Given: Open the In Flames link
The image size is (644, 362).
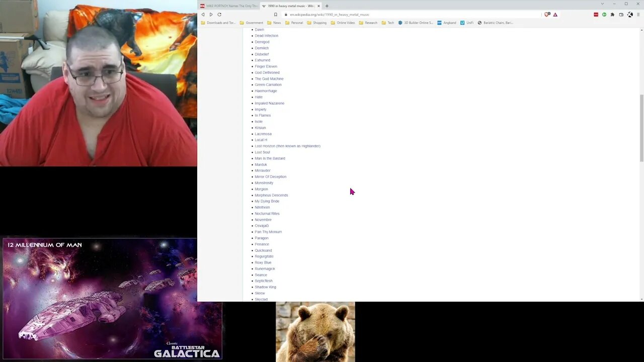Looking at the screenshot, I should (263, 115).
